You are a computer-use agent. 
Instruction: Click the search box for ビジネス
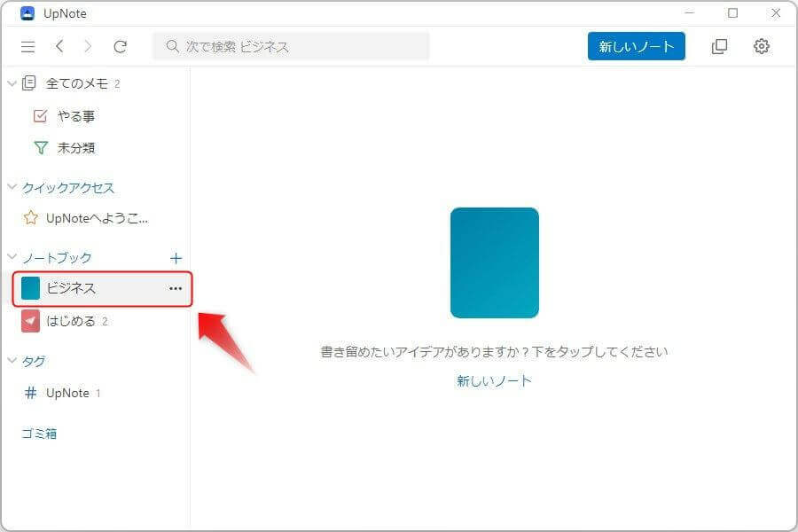291,46
